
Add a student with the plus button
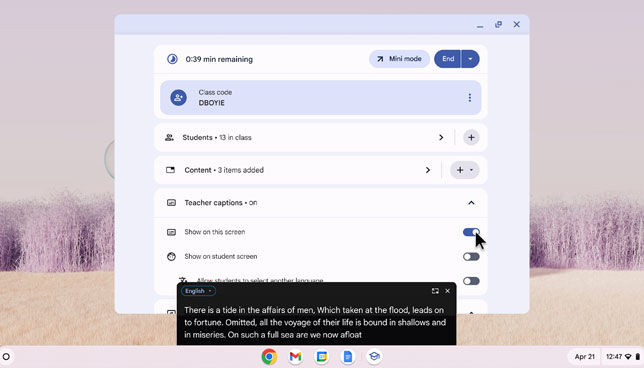tap(471, 138)
